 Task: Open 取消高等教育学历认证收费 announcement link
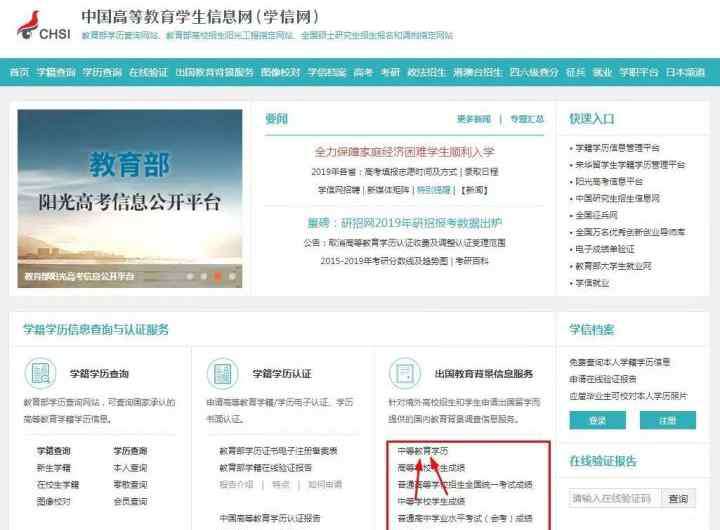pos(417,243)
